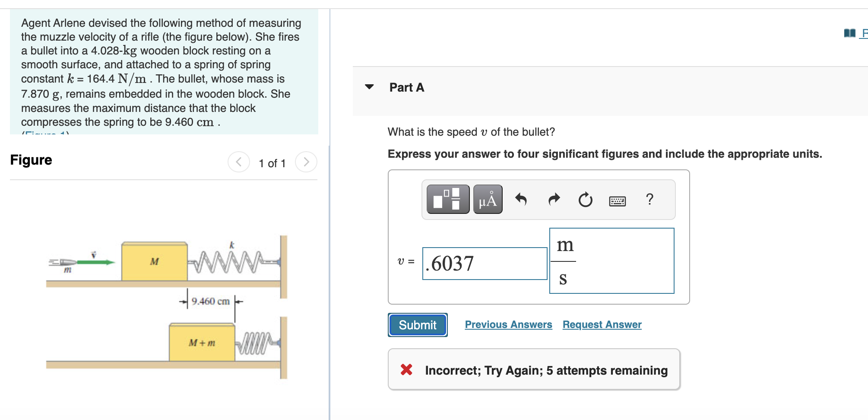This screenshot has height=420, width=868.
Task: Click the redo arrow in answer toolbar
Action: (553, 200)
